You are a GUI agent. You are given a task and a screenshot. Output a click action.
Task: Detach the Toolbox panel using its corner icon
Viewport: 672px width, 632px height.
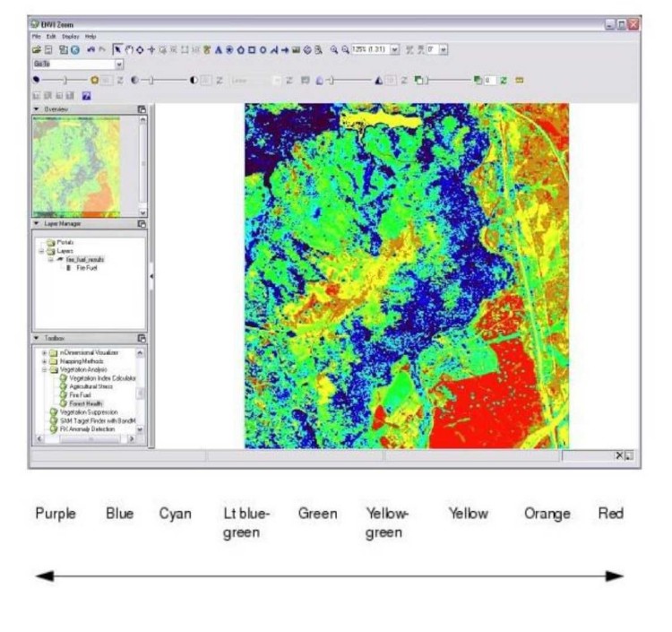point(142,338)
